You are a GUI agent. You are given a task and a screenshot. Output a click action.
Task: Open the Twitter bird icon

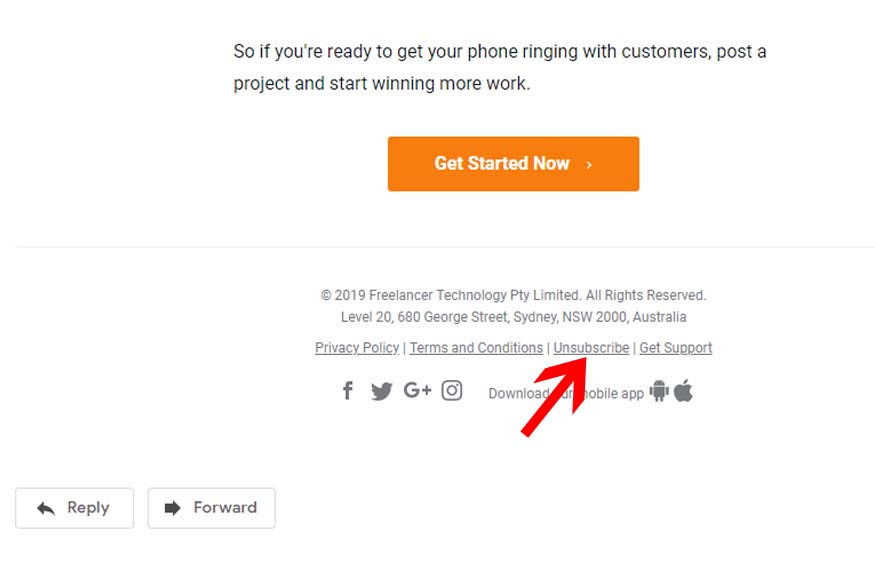(x=382, y=391)
